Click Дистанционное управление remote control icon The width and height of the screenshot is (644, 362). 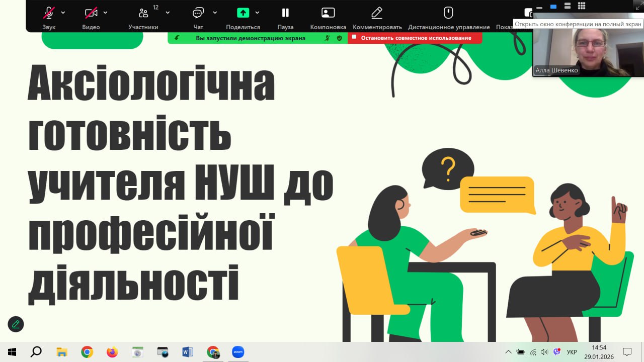pyautogui.click(x=448, y=13)
